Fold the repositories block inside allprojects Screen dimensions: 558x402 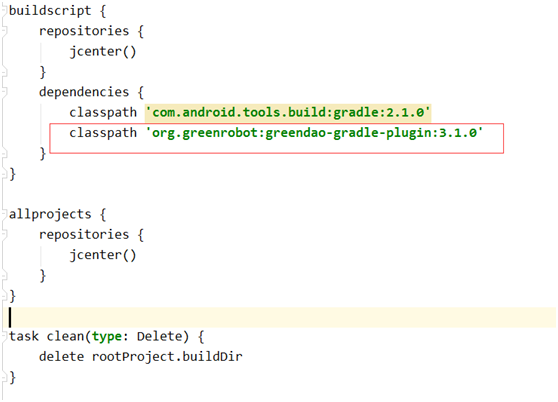click(4, 234)
